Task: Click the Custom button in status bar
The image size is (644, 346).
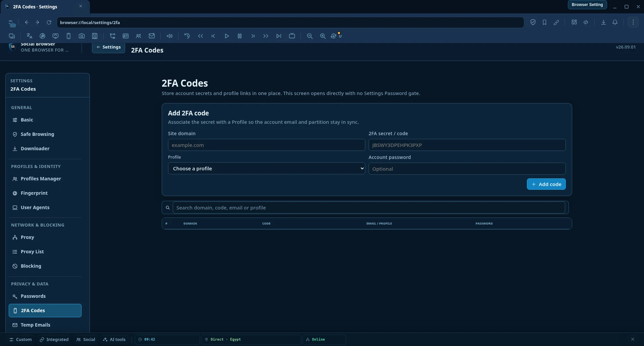Action: [20, 340]
